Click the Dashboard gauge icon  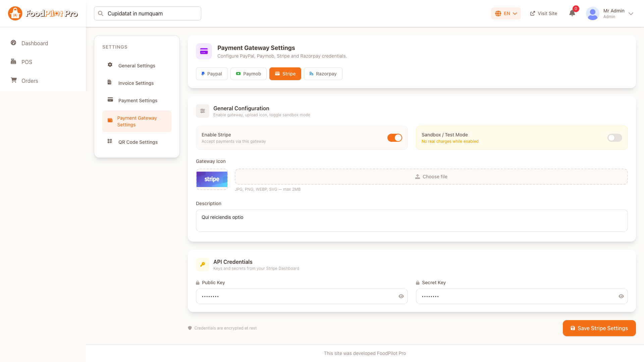[x=13, y=43]
